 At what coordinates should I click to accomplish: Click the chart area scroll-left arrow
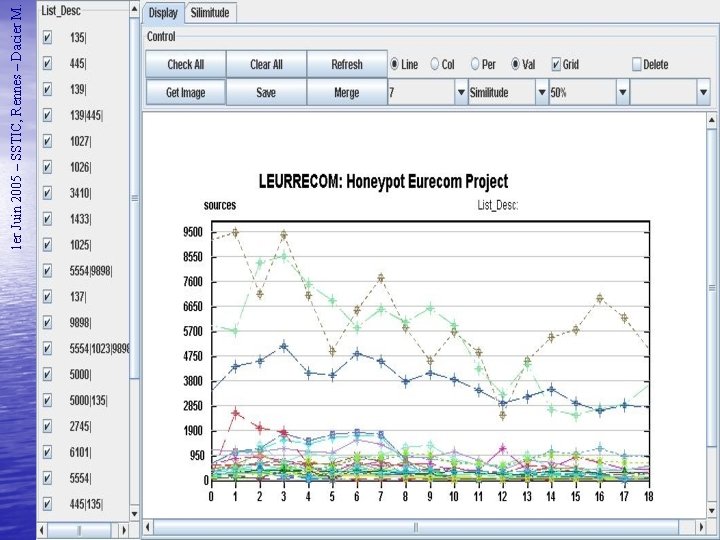148,527
